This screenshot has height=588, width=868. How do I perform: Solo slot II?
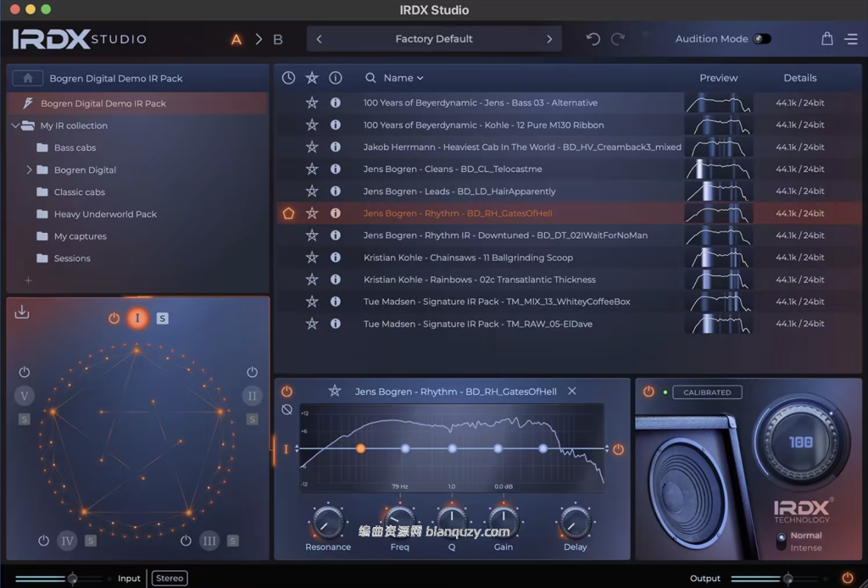point(252,419)
